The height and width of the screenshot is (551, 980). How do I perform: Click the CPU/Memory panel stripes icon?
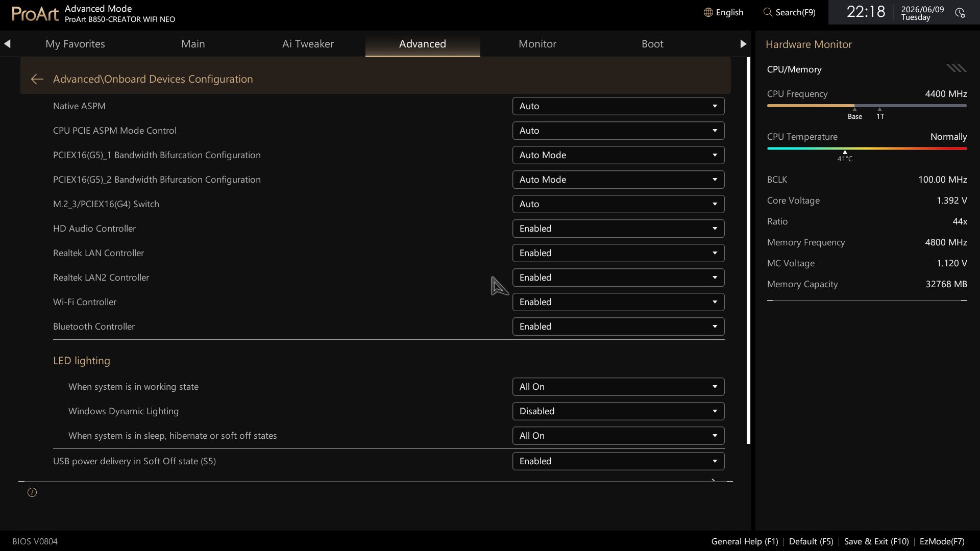[957, 68]
